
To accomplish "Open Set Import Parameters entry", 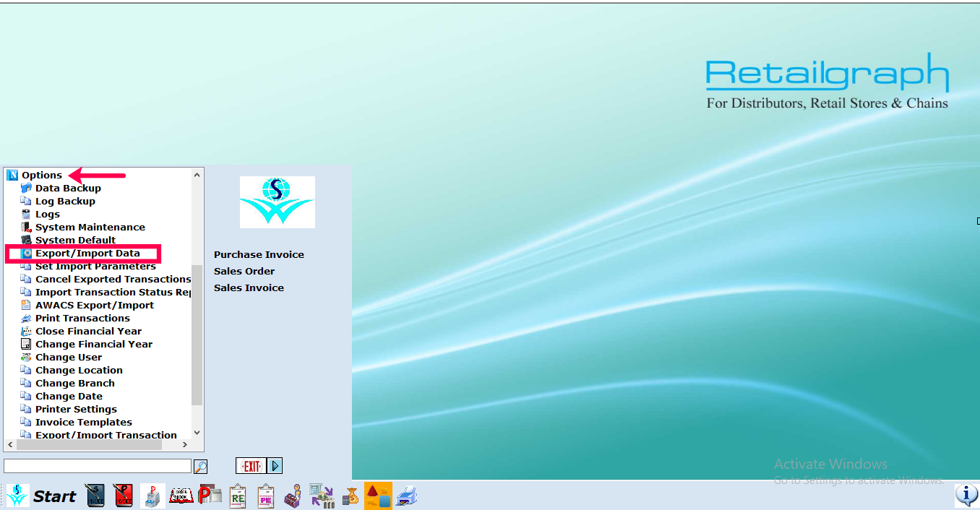I will (95, 266).
